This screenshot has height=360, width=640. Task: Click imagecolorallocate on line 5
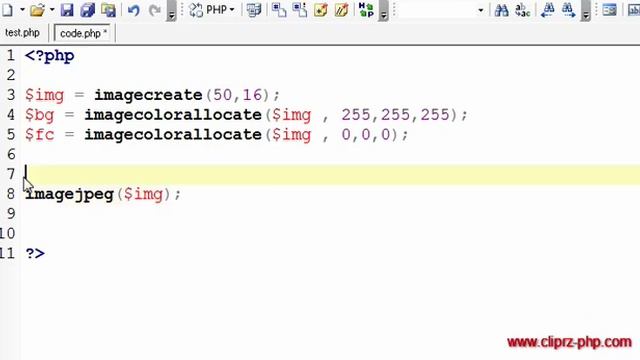coord(173,135)
